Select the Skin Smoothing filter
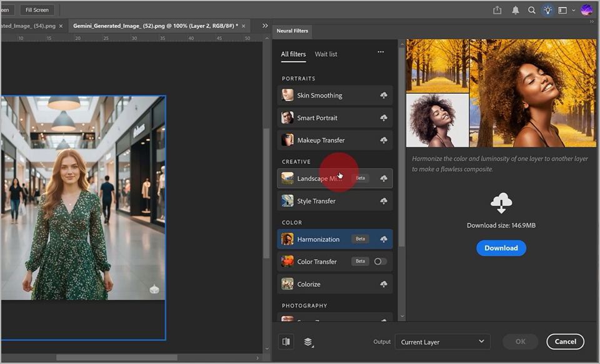The image size is (600, 364). 335,95
